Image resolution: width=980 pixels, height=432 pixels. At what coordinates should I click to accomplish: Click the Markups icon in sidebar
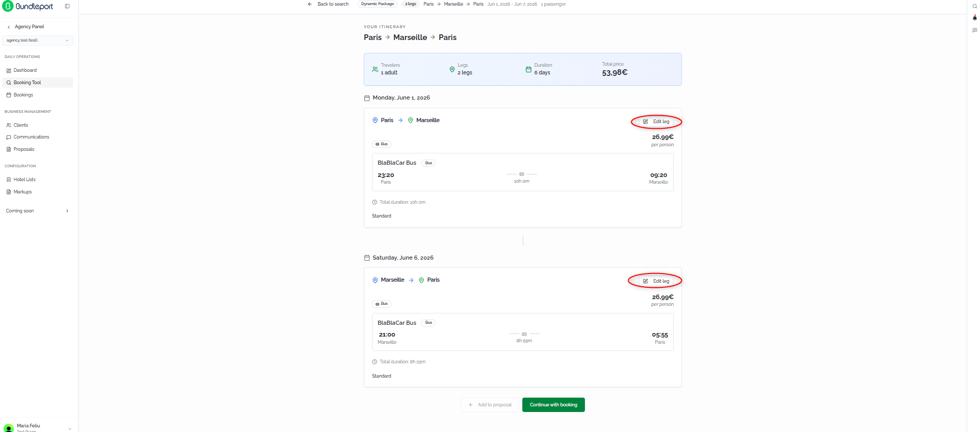click(x=9, y=192)
